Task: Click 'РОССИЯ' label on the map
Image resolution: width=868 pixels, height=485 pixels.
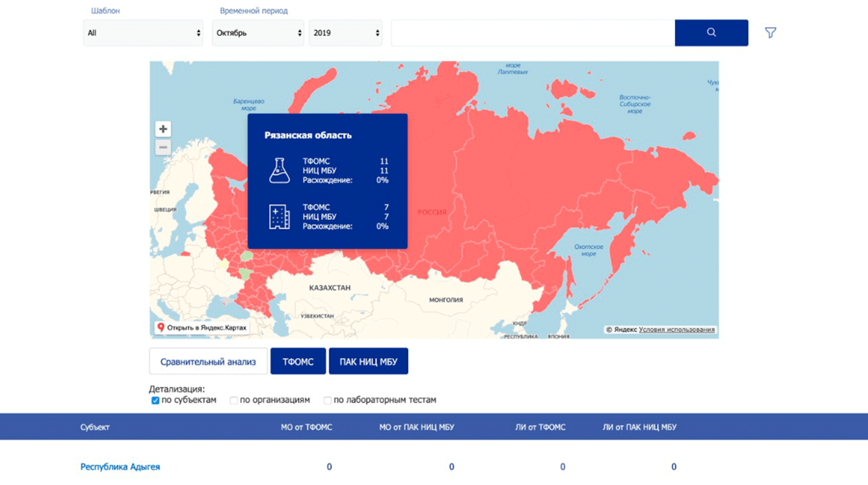Action: coord(432,212)
